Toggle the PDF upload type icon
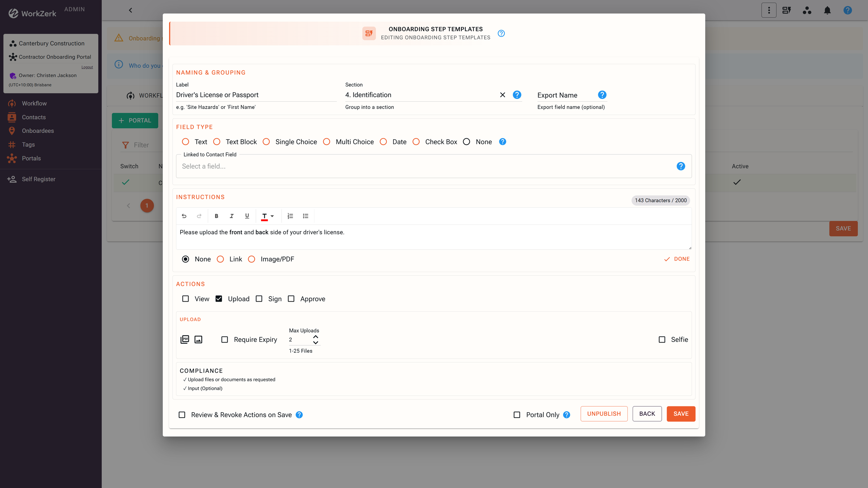This screenshot has height=488, width=868. click(185, 339)
